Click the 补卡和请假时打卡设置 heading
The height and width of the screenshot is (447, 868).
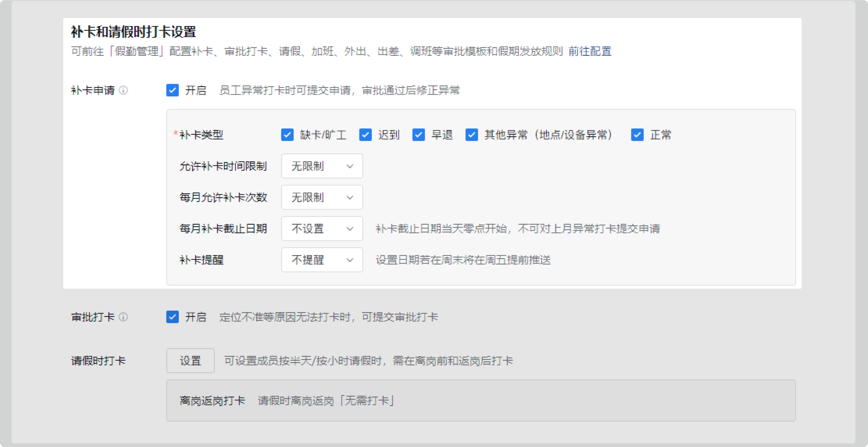[x=134, y=32]
